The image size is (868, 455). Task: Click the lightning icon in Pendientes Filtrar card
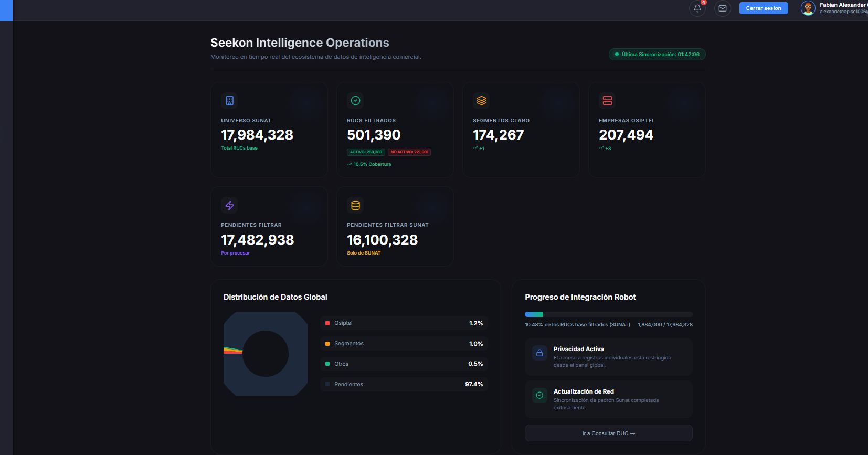(x=230, y=205)
